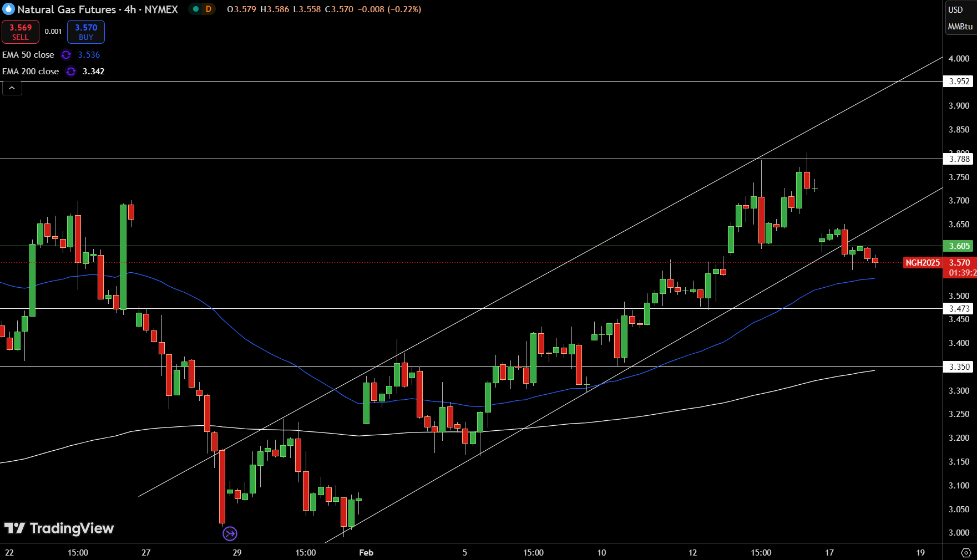Click the 3.569 SELL button
Image resolution: width=977 pixels, height=560 pixels.
click(21, 32)
